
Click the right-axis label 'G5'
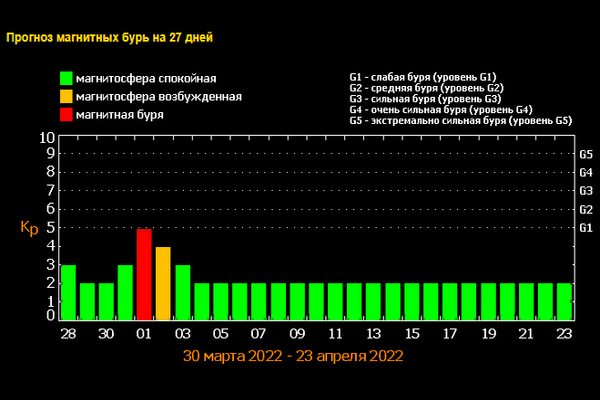(586, 154)
